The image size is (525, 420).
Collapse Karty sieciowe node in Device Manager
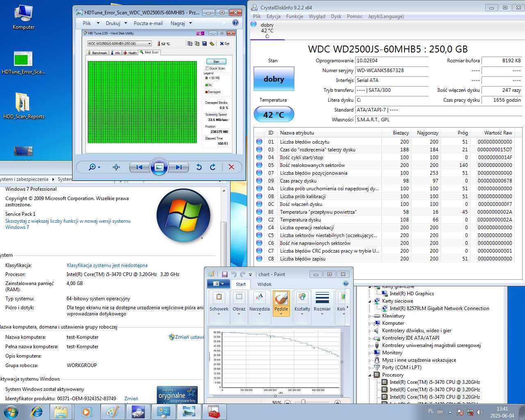(370, 301)
